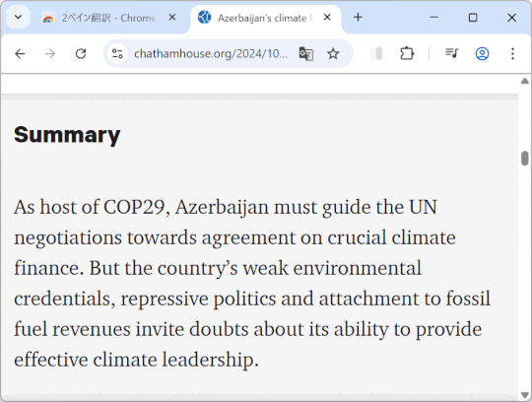Select the Azerbaijan's climate tab

point(260,18)
